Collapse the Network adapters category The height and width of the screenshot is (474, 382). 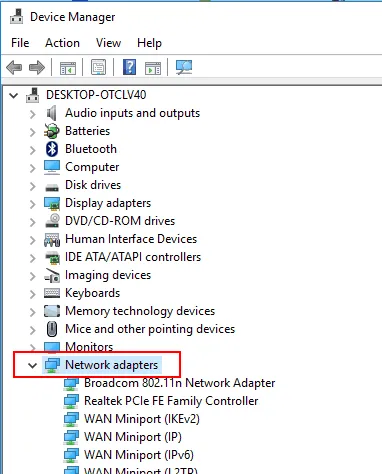[x=32, y=366]
